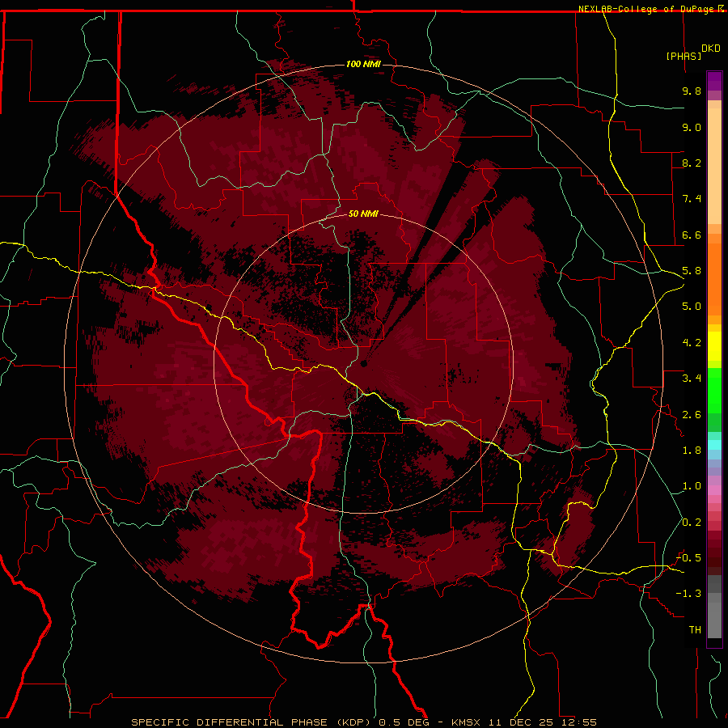Viewport: 728px width, 728px height.
Task: Click the 5.0 legend value
Action: [x=692, y=307]
